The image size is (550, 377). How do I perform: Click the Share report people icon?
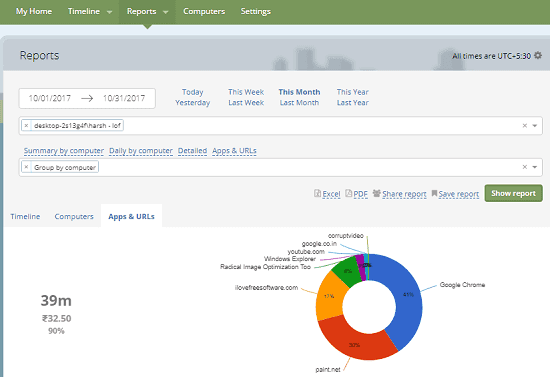(376, 193)
